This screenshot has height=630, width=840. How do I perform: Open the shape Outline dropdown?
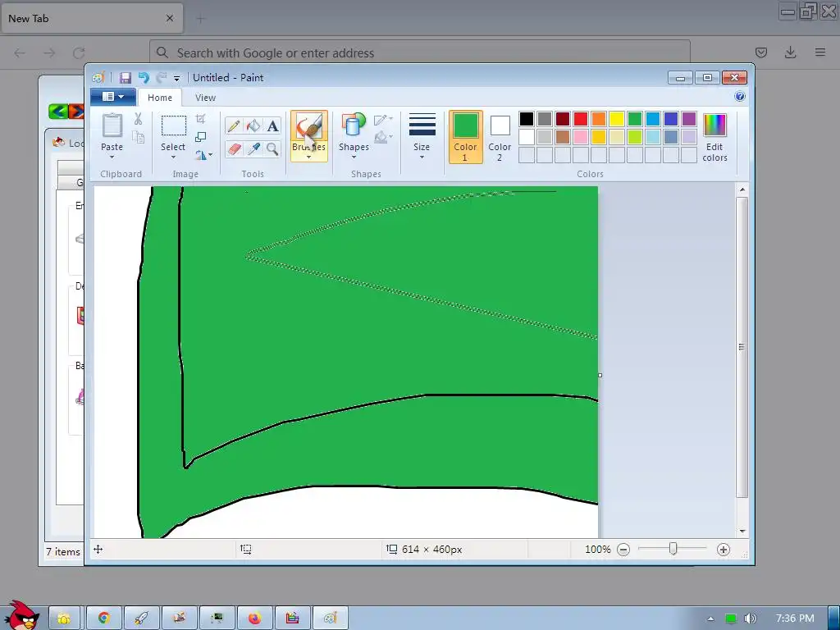[x=384, y=120]
